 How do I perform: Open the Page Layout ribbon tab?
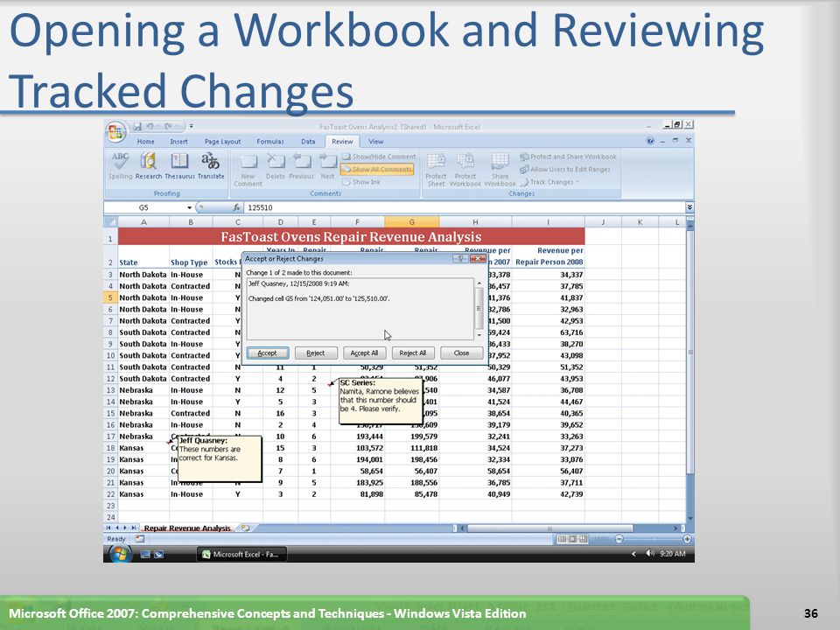[222, 142]
